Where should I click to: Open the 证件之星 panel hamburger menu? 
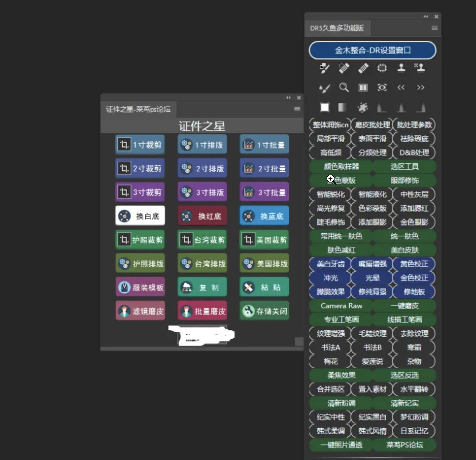pos(297,109)
